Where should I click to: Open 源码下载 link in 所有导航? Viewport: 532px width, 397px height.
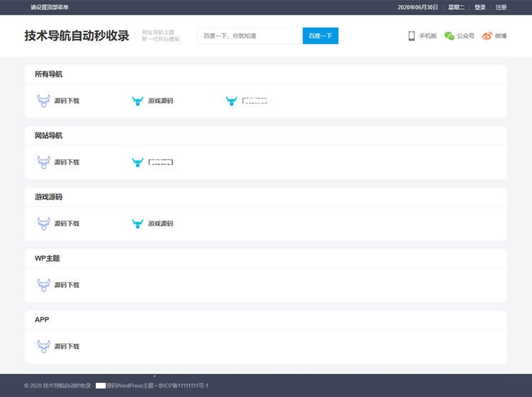click(x=67, y=101)
